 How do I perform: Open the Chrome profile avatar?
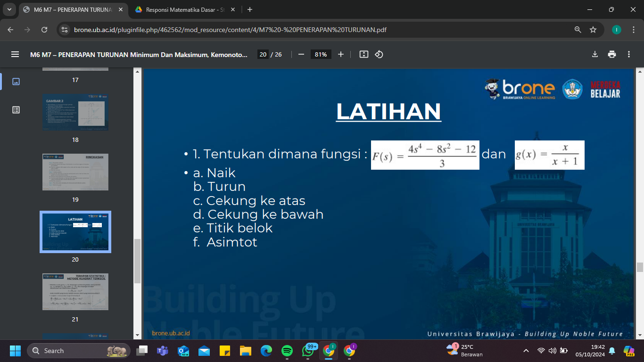coord(617,30)
